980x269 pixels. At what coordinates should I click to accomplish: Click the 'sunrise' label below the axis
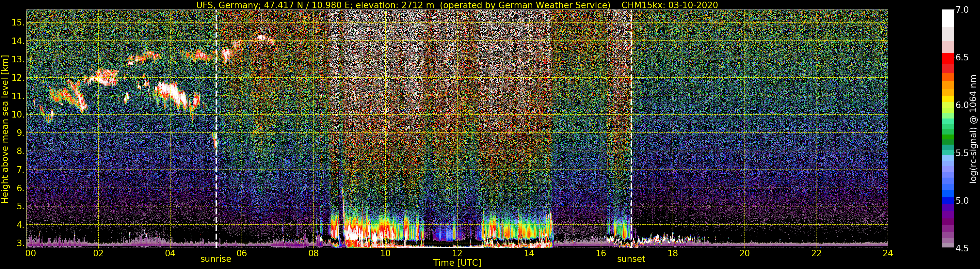pos(216,259)
